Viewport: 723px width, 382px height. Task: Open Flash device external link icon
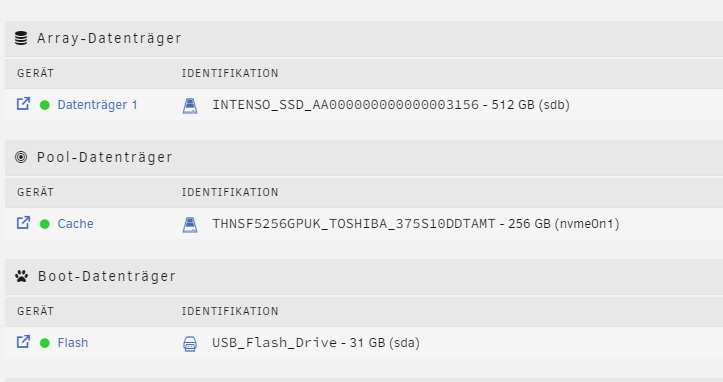(x=24, y=342)
